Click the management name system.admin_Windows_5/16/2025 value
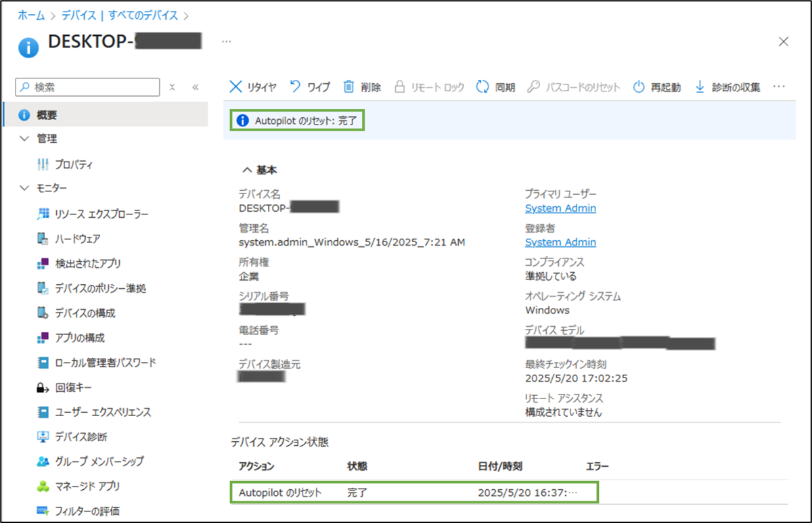Viewport: 812px width, 523px height. click(352, 242)
